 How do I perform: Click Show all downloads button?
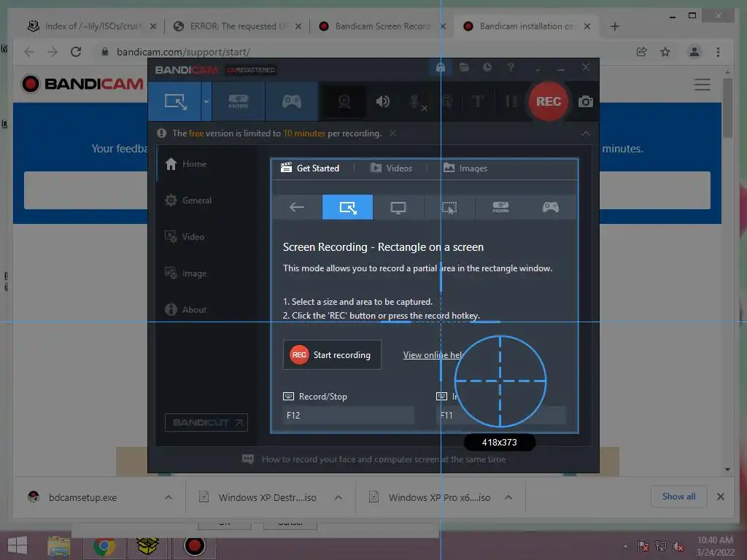click(679, 497)
